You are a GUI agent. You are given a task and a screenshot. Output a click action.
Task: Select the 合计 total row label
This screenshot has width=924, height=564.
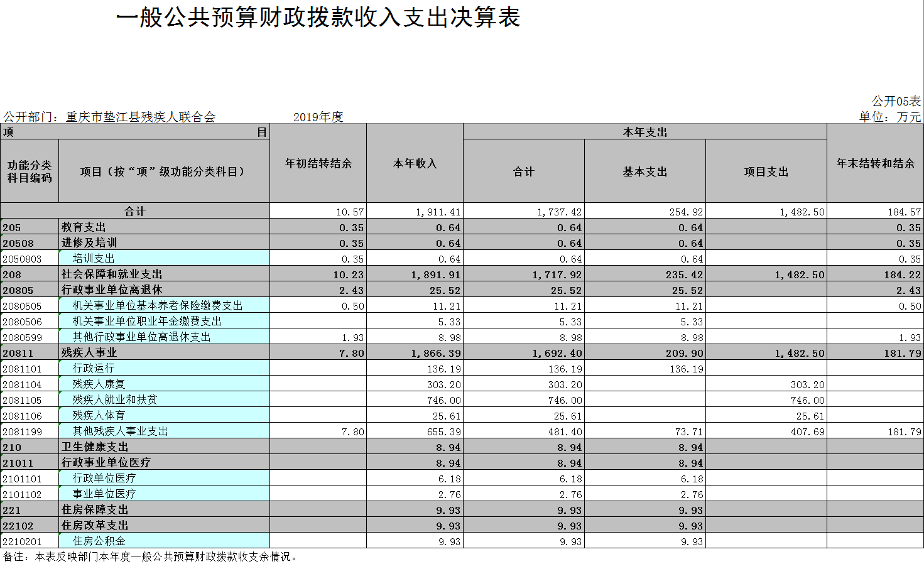[x=135, y=211]
